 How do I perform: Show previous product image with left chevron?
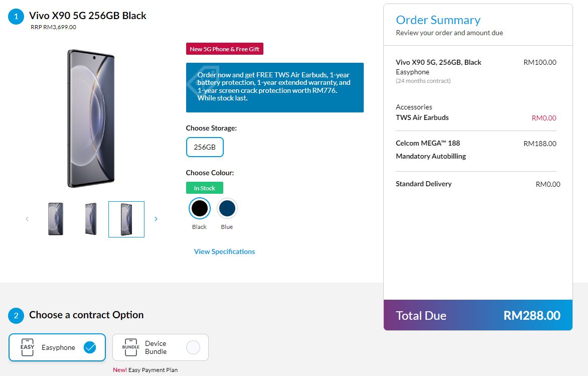[x=27, y=219]
